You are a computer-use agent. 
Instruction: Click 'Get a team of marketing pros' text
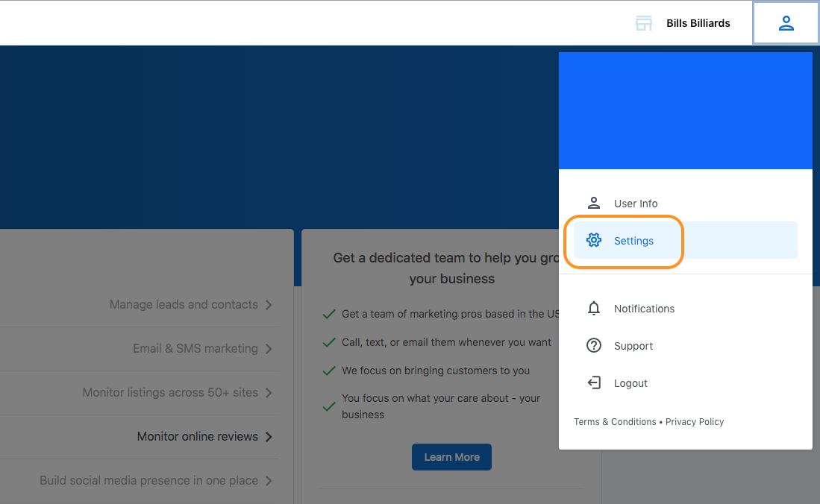click(x=450, y=314)
